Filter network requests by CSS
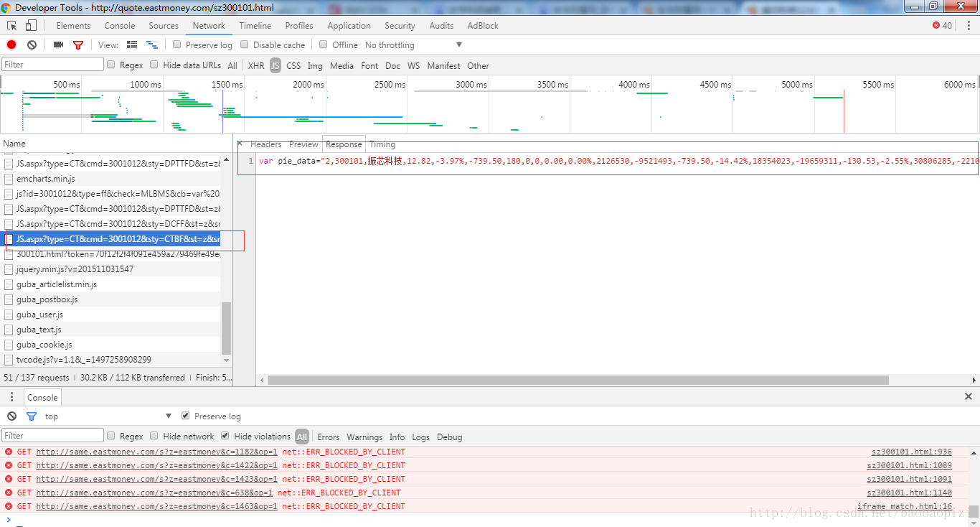Viewport: 980px width, 527px height. (x=293, y=65)
